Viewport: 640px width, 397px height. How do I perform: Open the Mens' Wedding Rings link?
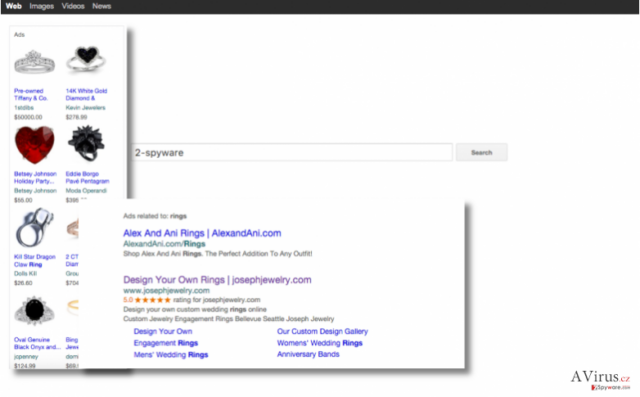[171, 355]
